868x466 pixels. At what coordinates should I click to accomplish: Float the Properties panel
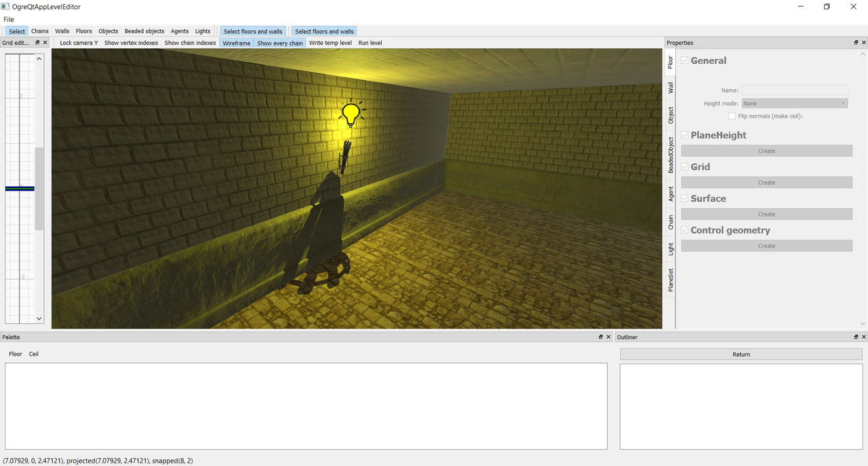click(x=856, y=43)
